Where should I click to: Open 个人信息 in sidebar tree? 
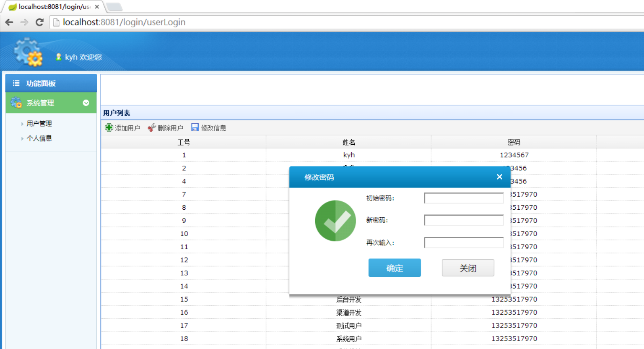point(39,138)
